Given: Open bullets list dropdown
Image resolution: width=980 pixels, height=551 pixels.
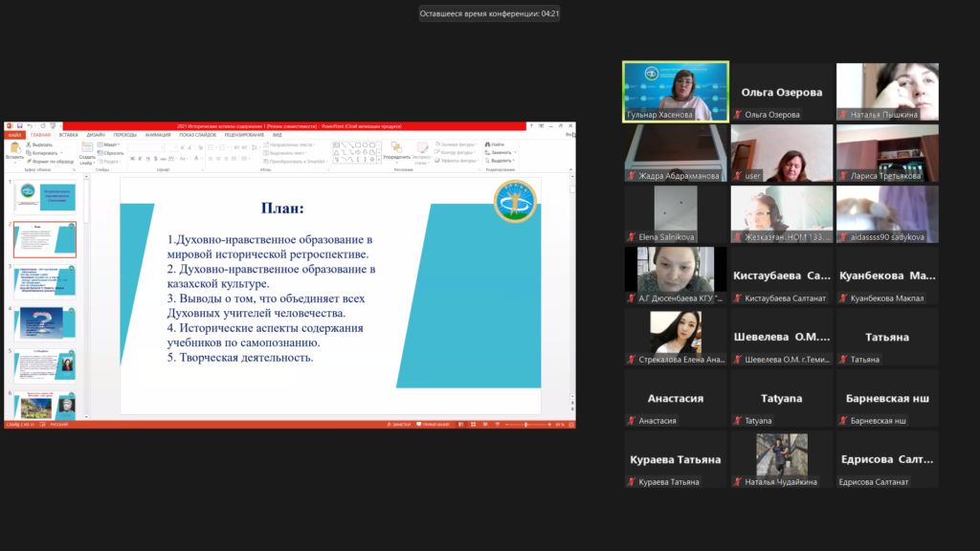Looking at the screenshot, I should click(216, 147).
